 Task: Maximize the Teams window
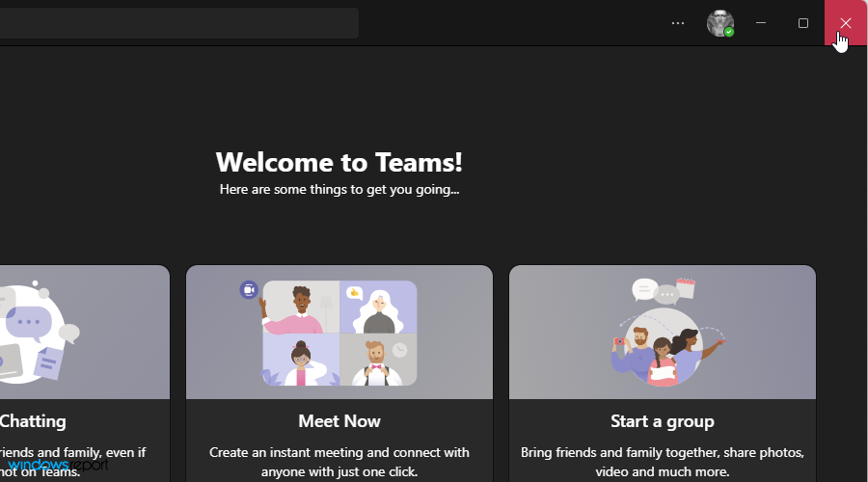tap(803, 23)
